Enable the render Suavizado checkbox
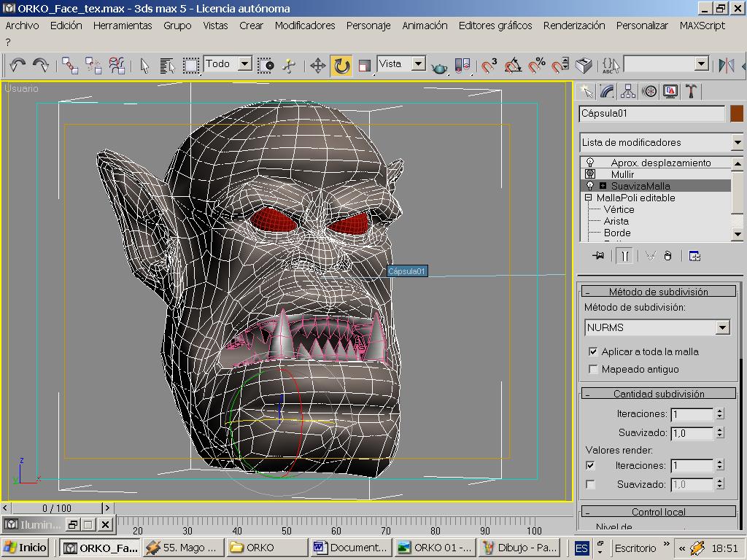747x560 pixels. [x=590, y=484]
